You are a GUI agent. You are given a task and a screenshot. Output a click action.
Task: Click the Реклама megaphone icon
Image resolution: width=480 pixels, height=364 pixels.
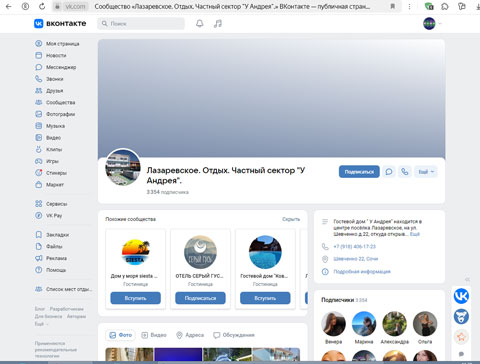pyautogui.click(x=39, y=258)
